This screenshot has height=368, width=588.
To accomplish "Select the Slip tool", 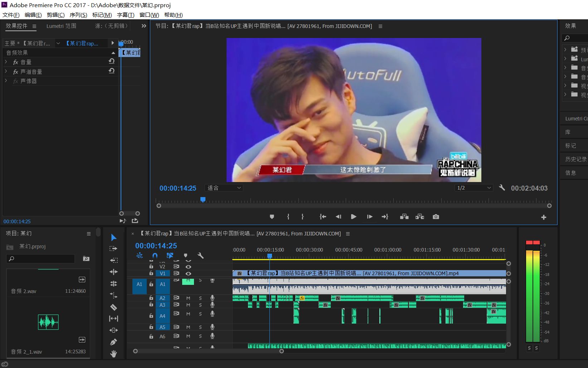I will (113, 319).
